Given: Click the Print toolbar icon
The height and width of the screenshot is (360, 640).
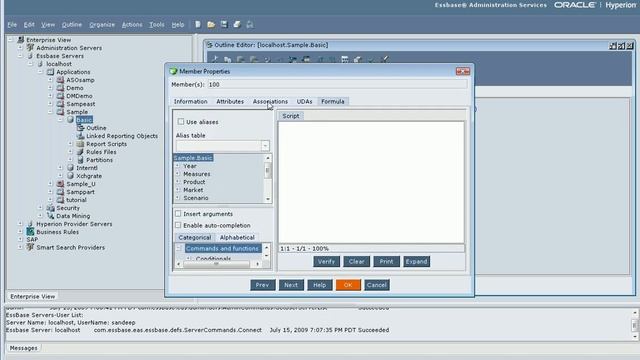Looking at the screenshot, I should (x=237, y=24).
